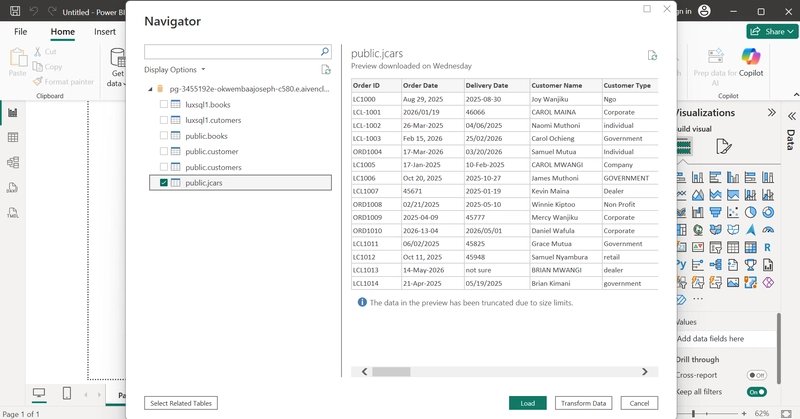Select the matrix visual

(751, 248)
